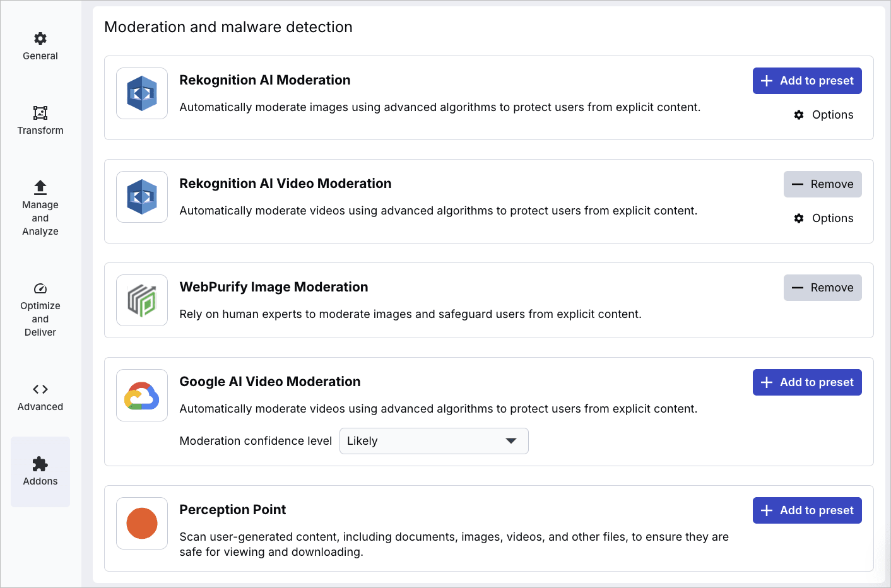Open the Moderation confidence level dropdown
The height and width of the screenshot is (588, 891).
click(434, 441)
